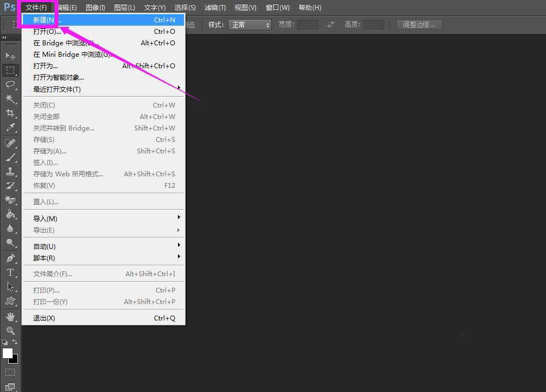This screenshot has height=392, width=546.
Task: Click the 打印(P) entry
Action: (103, 290)
